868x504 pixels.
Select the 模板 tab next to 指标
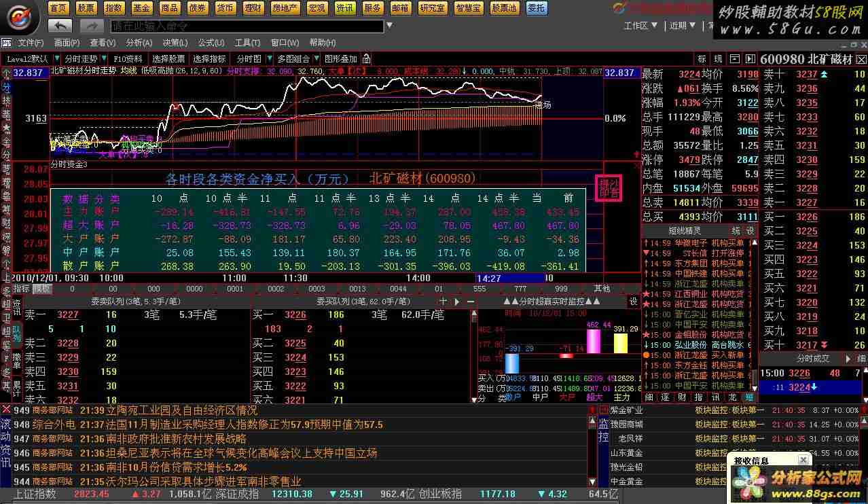coord(42,289)
